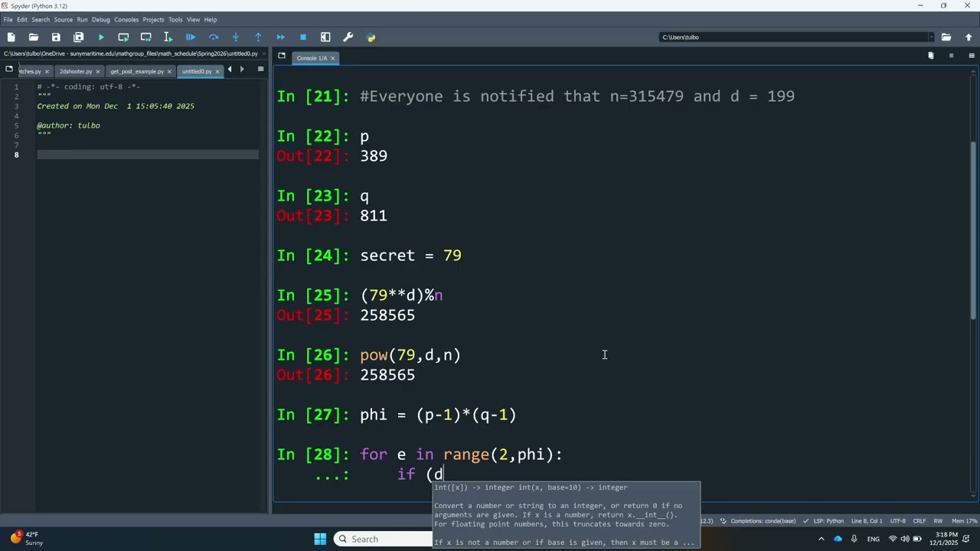This screenshot has width=980, height=551.
Task: Open the Source menu
Action: point(64,19)
